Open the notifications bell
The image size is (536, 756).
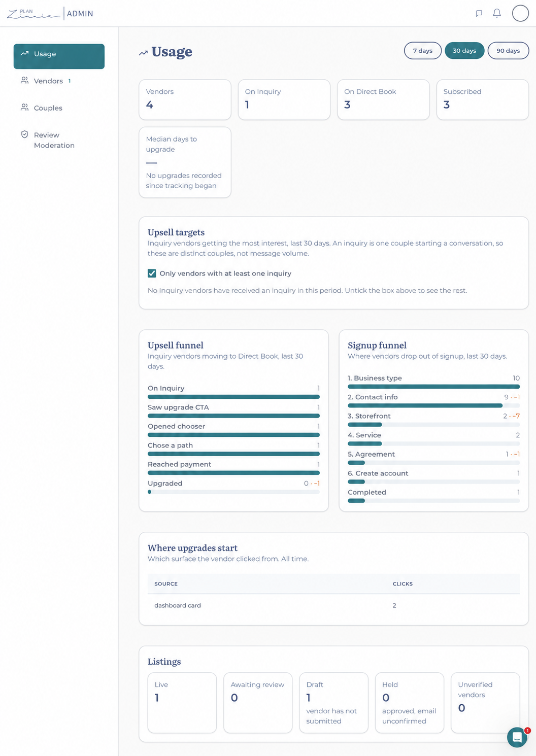tap(497, 13)
